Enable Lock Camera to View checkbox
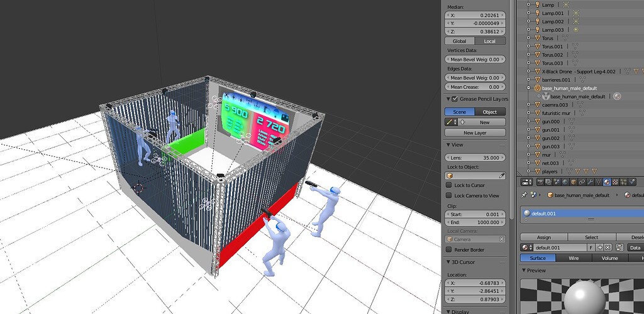Image resolution: width=644 pixels, height=314 pixels. pos(449,195)
